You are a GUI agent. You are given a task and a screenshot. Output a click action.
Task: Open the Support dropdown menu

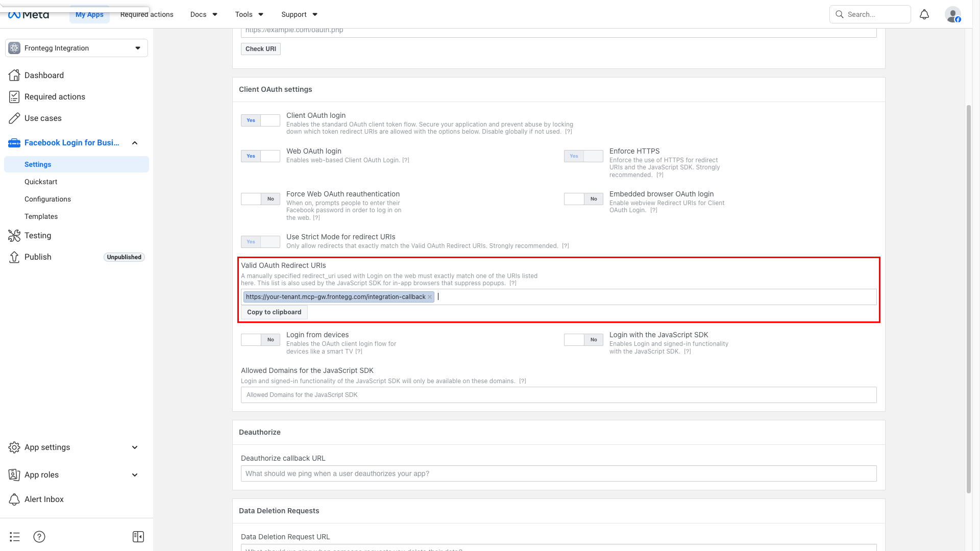tap(300, 14)
